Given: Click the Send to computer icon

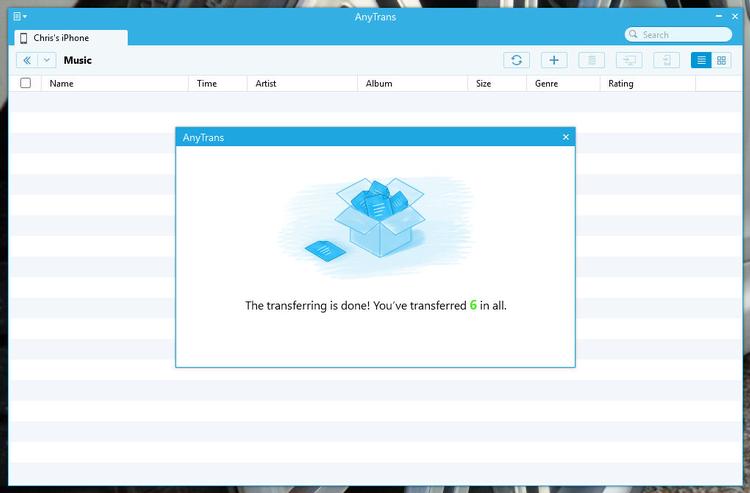Looking at the screenshot, I should (629, 60).
